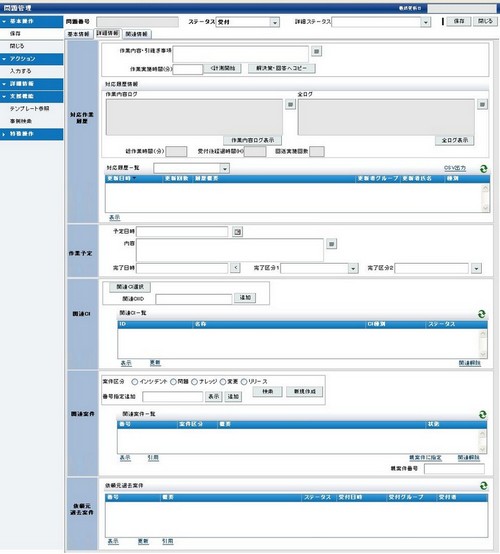500x554 pixels.
Task: Click 引用 link under 関連案件一覧
Action: click(153, 458)
